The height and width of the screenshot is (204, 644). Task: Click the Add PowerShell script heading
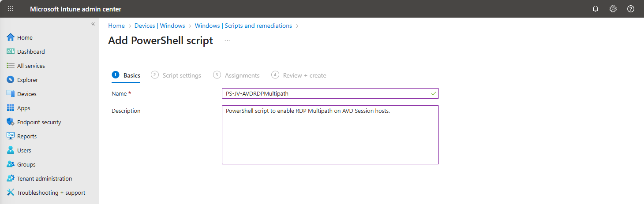pyautogui.click(x=161, y=41)
